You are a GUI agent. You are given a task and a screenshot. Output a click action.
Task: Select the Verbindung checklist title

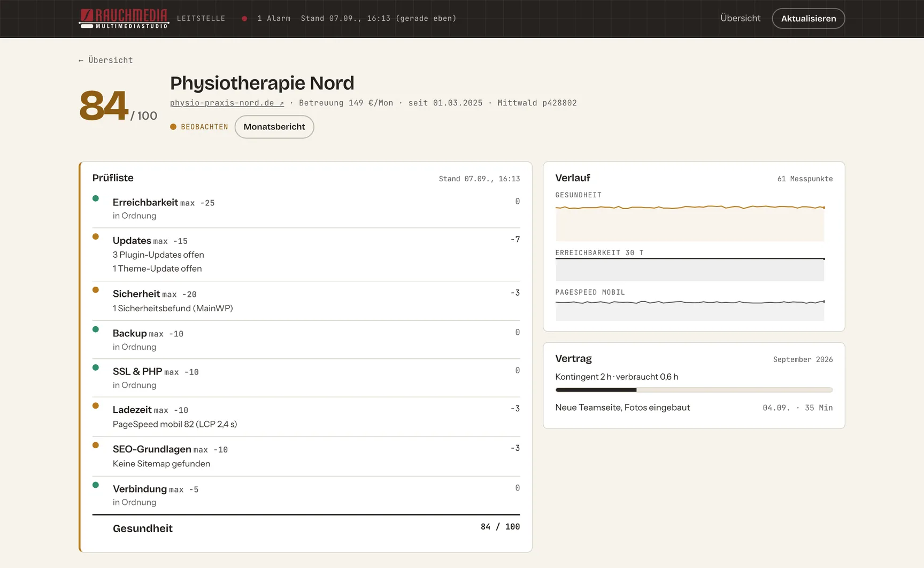140,489
